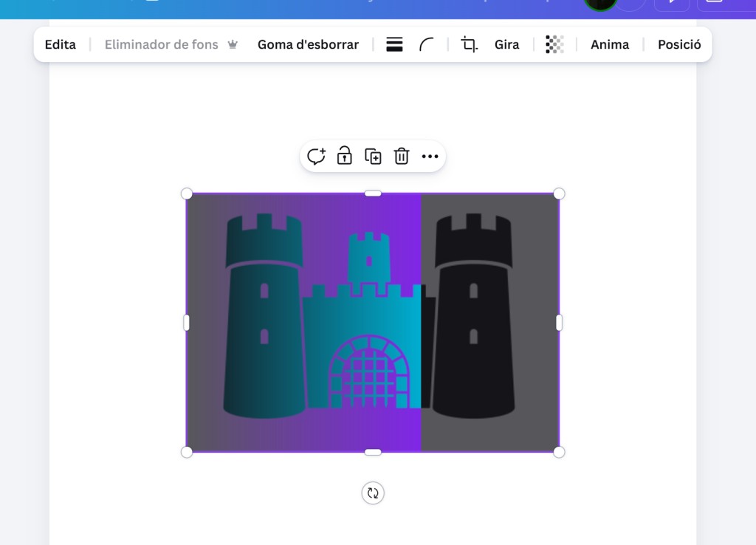Click the rotate handle below the image
Viewport: 756px width, 545px height.
click(x=373, y=493)
